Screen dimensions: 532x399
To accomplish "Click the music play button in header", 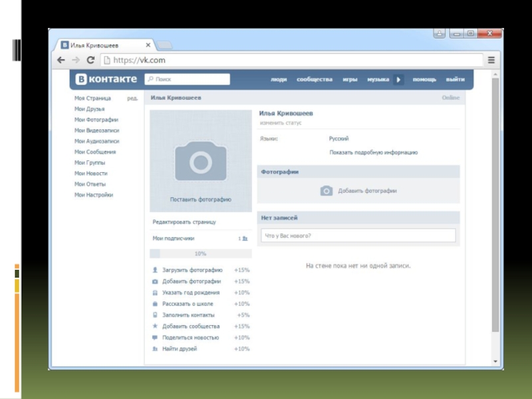I will pyautogui.click(x=398, y=79).
